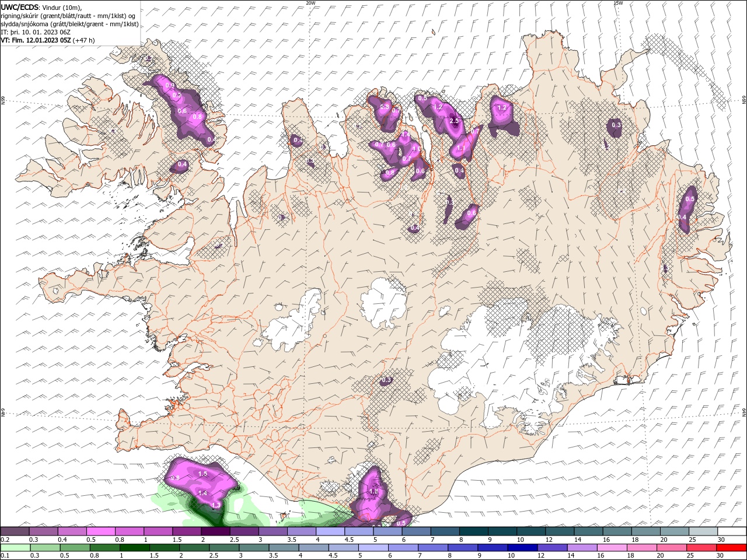Pick the dark green 1–1.5 rain scale swatch

coord(135,548)
